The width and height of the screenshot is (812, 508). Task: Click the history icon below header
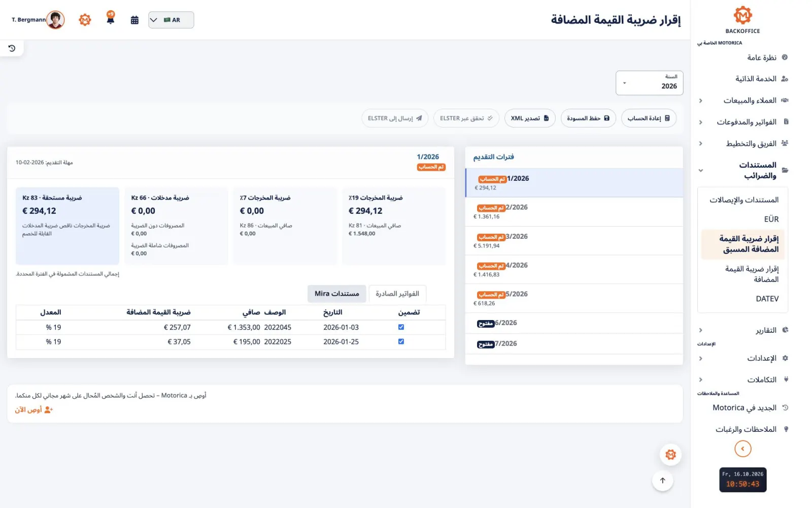(12, 48)
